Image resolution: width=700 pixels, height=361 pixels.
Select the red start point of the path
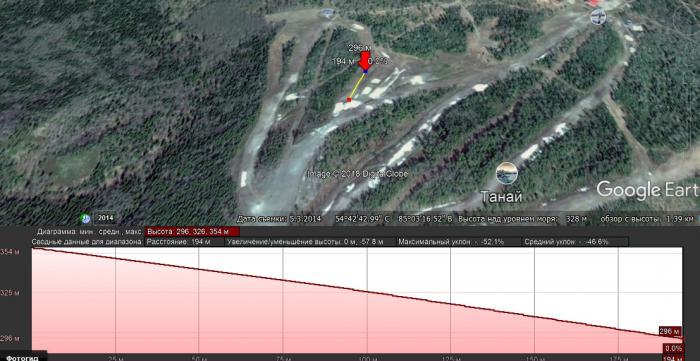click(349, 100)
